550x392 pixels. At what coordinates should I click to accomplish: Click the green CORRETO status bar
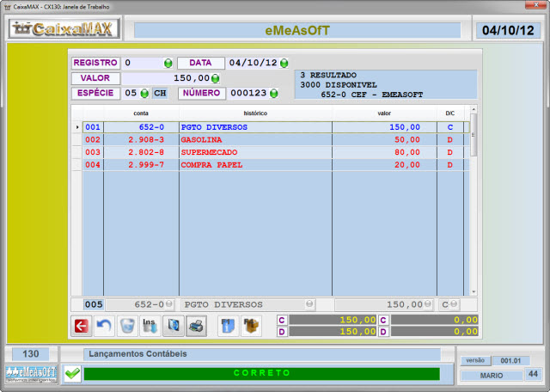click(261, 374)
